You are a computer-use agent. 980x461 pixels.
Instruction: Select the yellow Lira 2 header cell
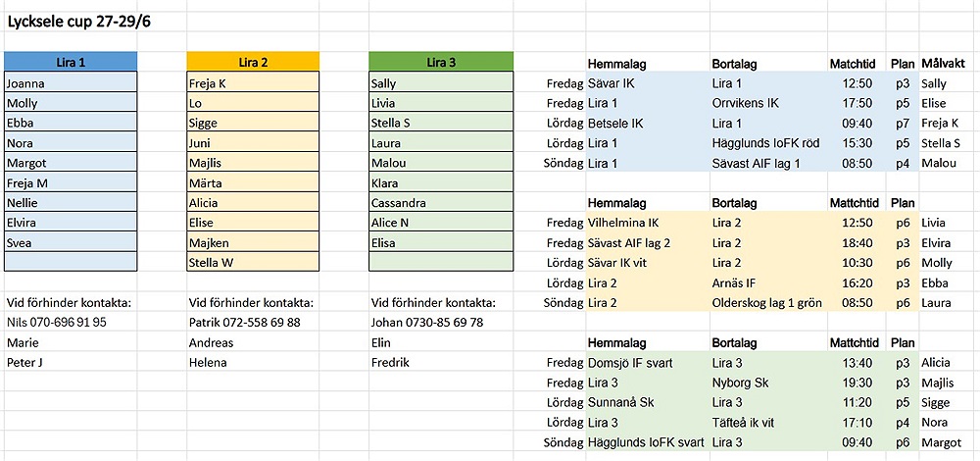253,62
